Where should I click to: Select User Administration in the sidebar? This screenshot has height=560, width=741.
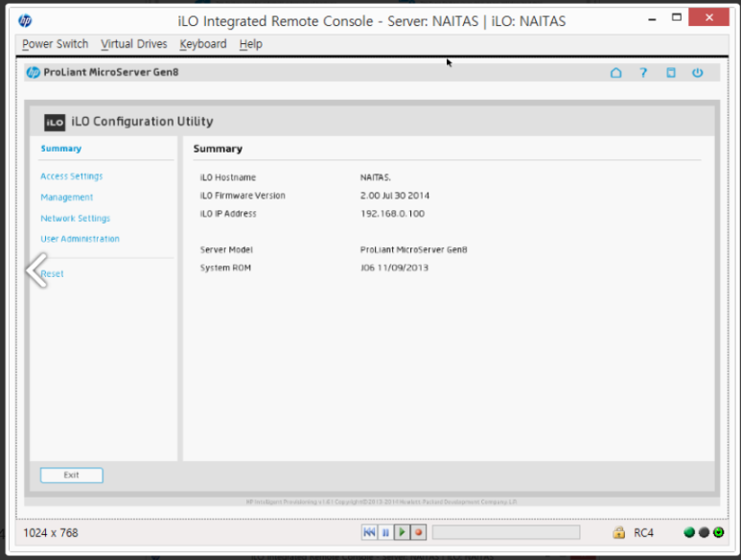[81, 239]
